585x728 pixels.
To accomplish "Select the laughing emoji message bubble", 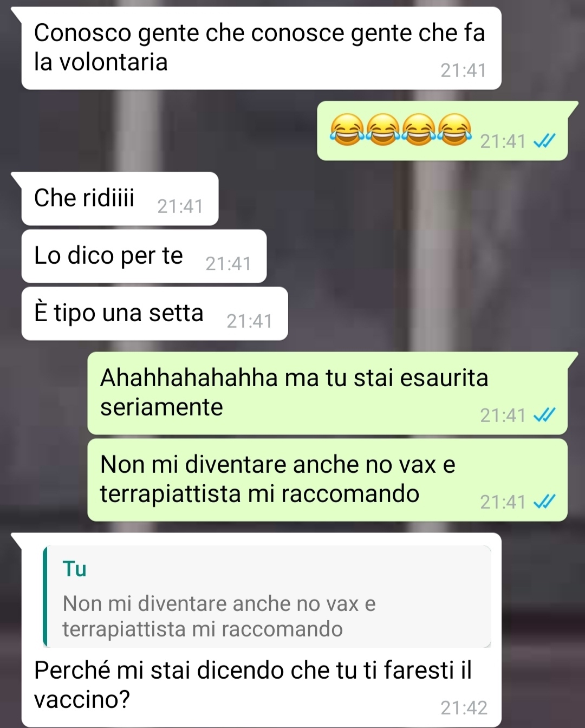I will [x=442, y=131].
